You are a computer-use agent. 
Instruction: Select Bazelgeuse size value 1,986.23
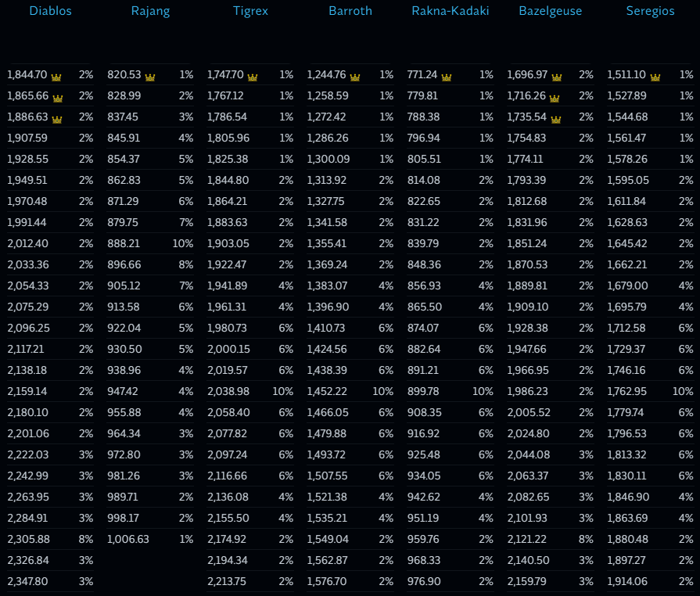[528, 392]
